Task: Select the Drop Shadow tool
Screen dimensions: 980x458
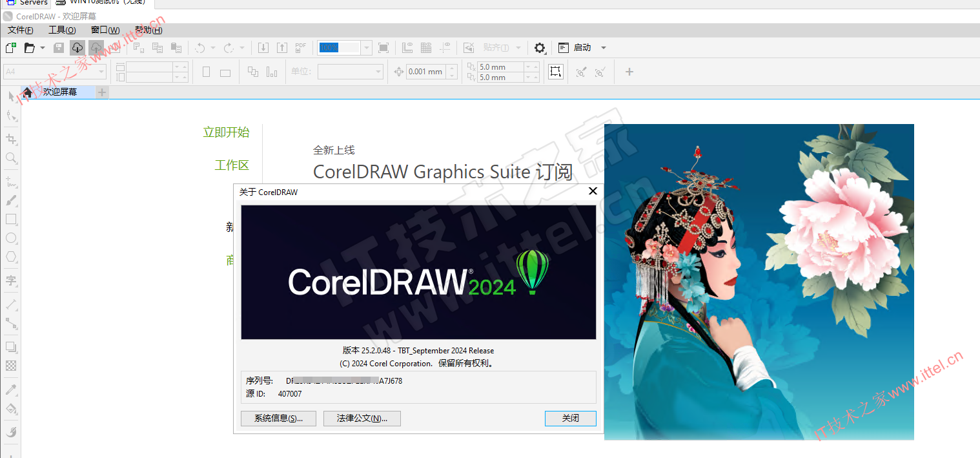Action: 11,347
